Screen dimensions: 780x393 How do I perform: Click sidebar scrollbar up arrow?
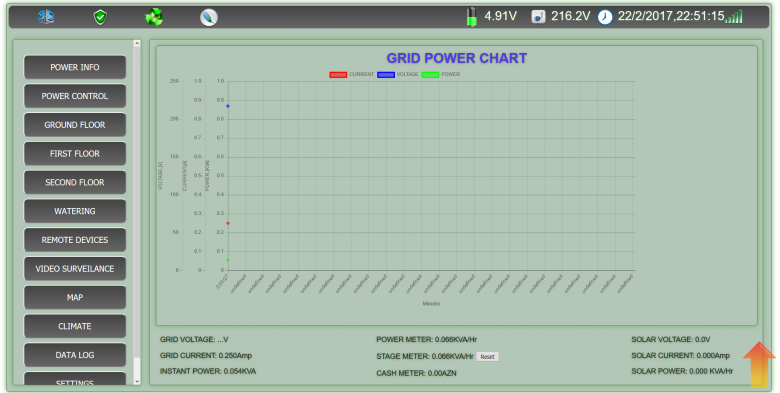[137, 44]
